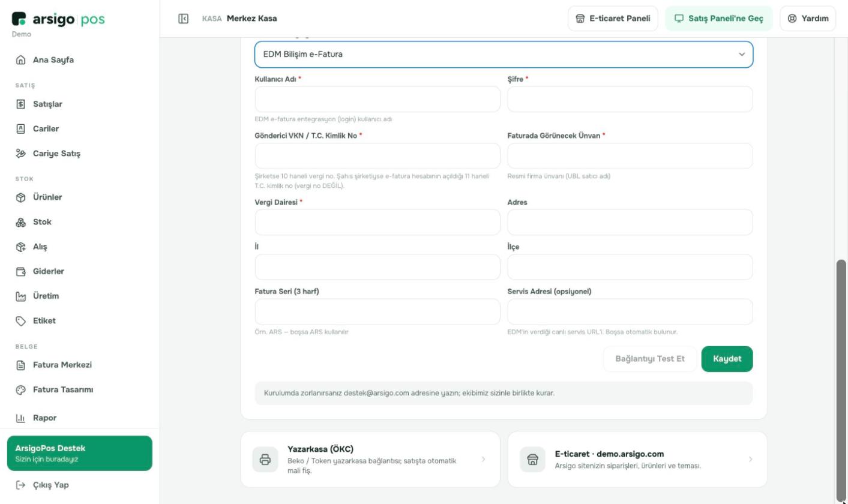Image resolution: width=848 pixels, height=504 pixels.
Task: Expand the Yazarkasa (ÖKC) card chevron
Action: pos(483,459)
